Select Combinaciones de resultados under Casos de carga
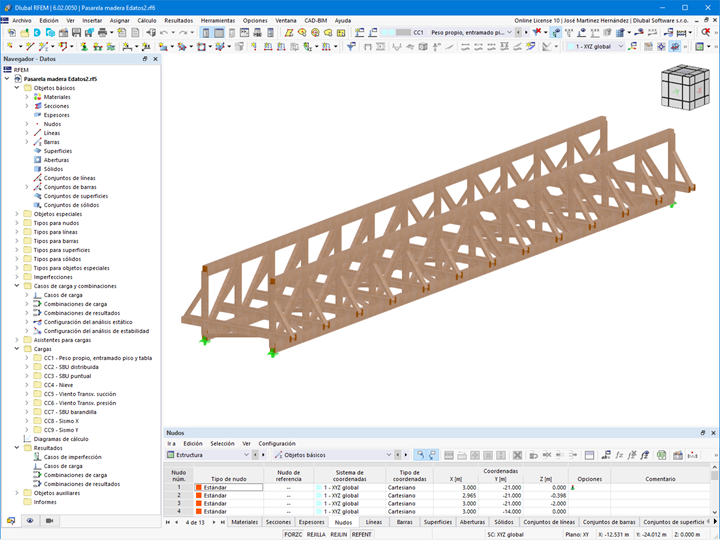Image resolution: width=720 pixels, height=540 pixels. [x=82, y=313]
